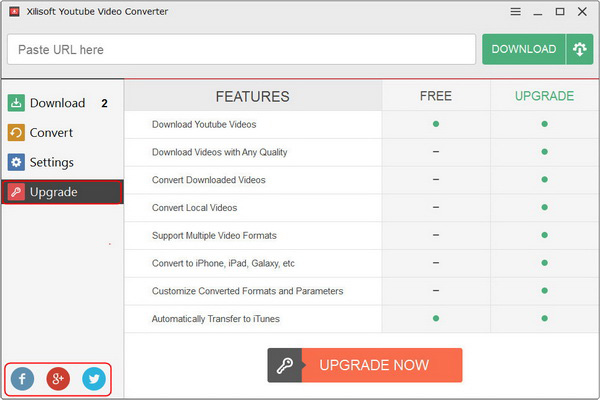Click the key icon on Upgrade Now
Viewport: 600px width, 400px height.
point(285,365)
